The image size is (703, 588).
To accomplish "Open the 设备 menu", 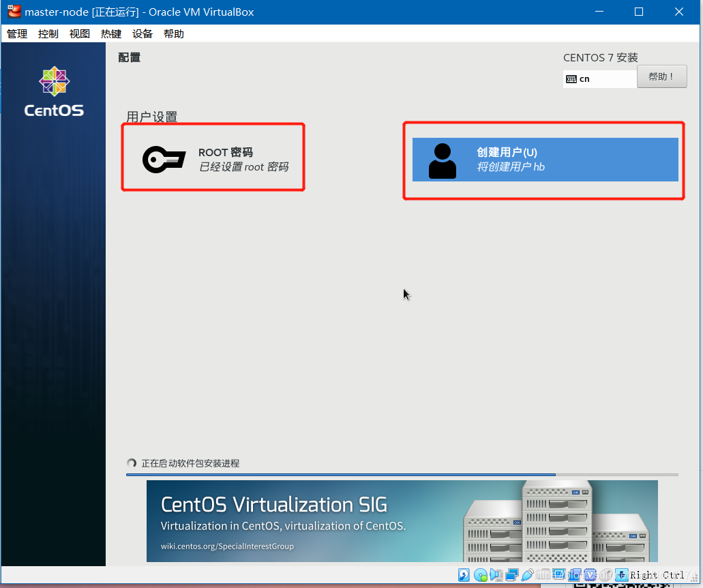I will point(143,33).
